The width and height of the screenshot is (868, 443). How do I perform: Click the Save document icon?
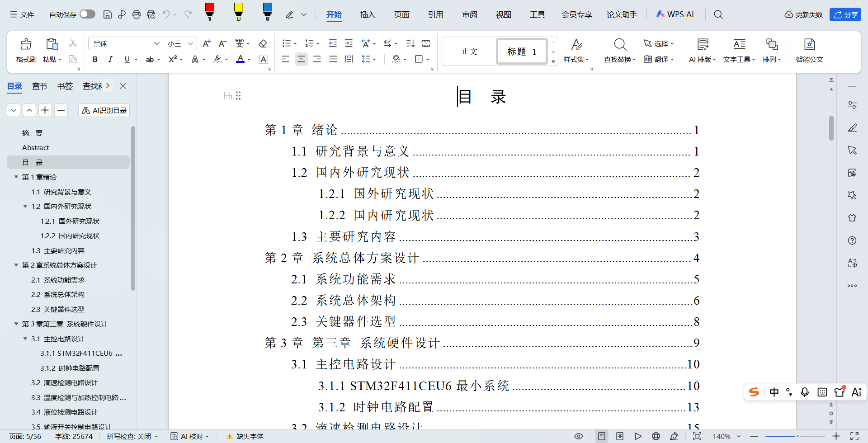pos(107,14)
